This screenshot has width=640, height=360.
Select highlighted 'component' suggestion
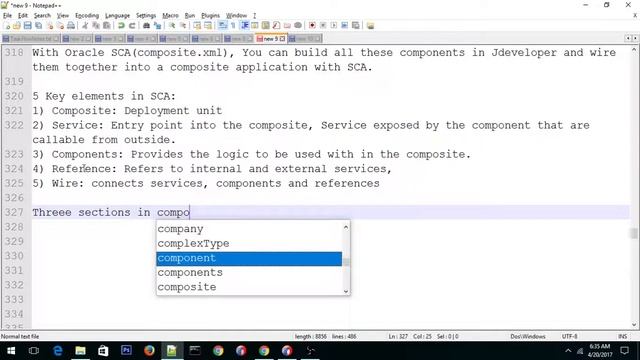[249, 258]
